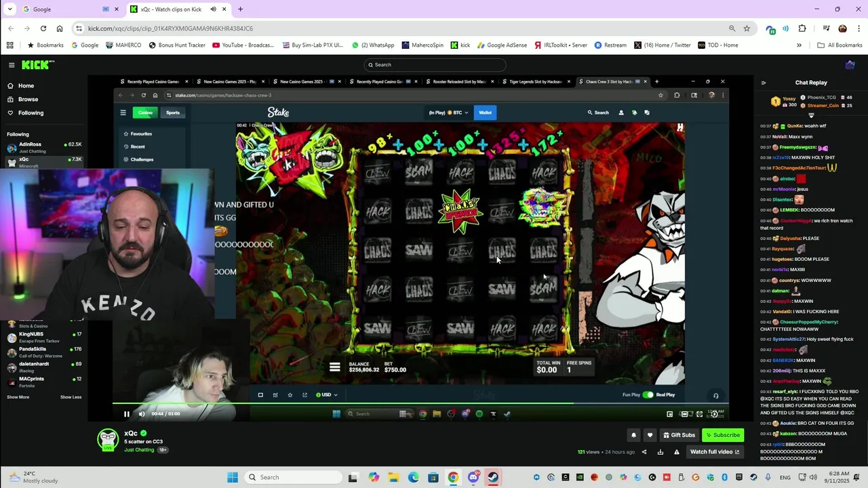This screenshot has width=868, height=488.
Task: Open KingNUBS channel in Following list
Action: (x=44, y=336)
